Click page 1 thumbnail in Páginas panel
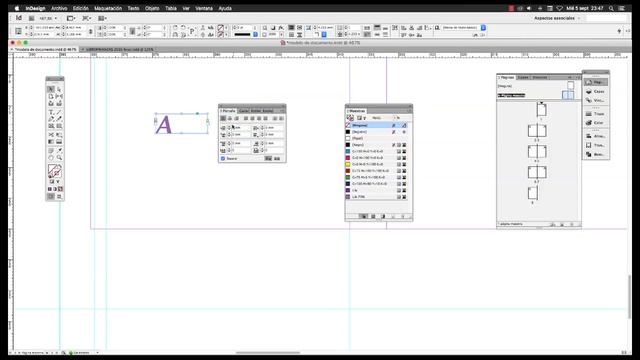640x360 pixels. (541, 110)
